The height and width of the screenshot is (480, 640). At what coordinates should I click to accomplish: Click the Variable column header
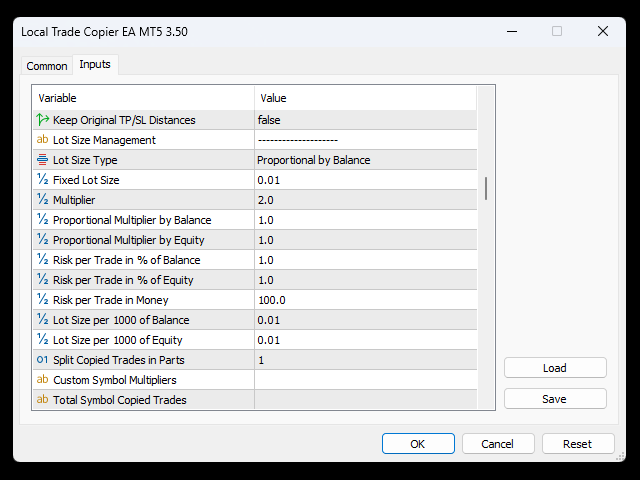click(x=144, y=98)
